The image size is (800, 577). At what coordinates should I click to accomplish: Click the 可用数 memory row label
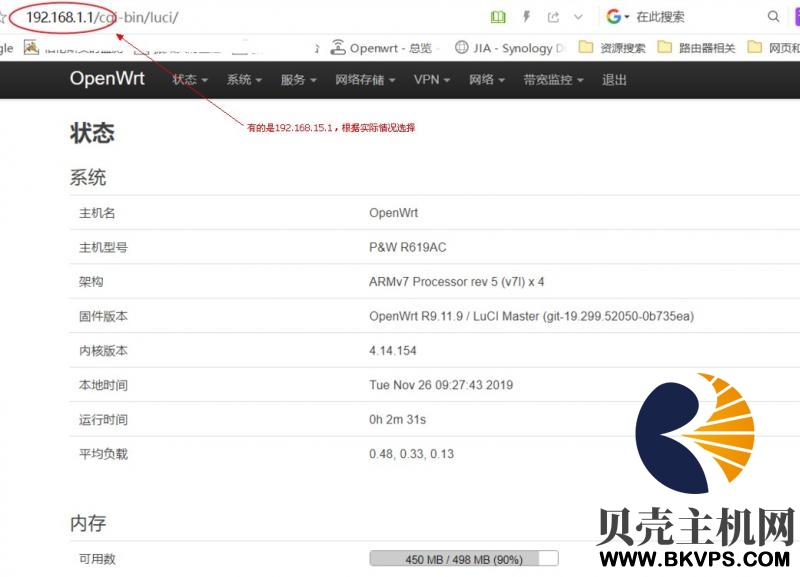coord(97,559)
